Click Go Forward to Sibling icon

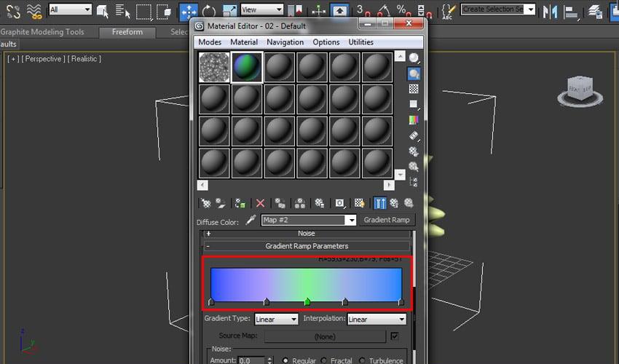[409, 203]
